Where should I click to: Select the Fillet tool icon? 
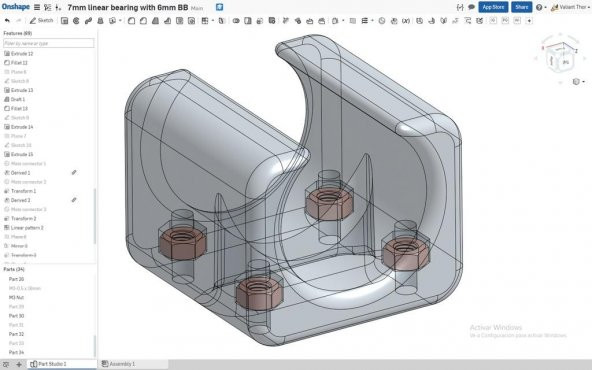131,21
